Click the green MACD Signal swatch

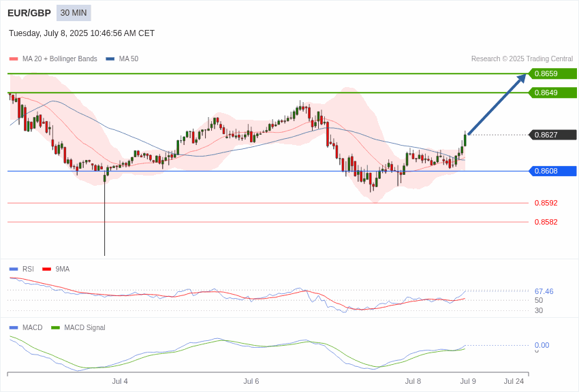[x=55, y=327]
